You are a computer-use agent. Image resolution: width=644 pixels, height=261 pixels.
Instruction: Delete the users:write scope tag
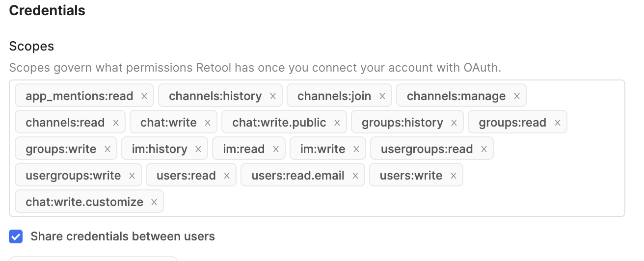click(x=454, y=176)
